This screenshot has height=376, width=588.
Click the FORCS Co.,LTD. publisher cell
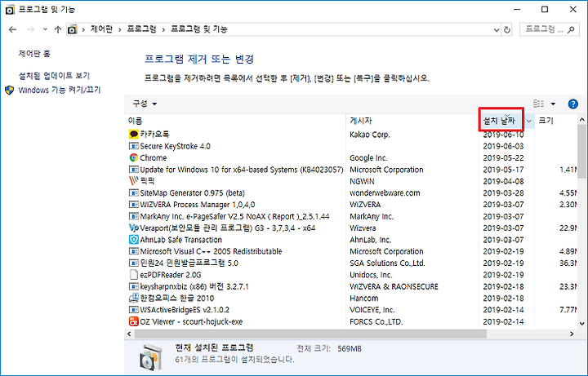pos(376,321)
